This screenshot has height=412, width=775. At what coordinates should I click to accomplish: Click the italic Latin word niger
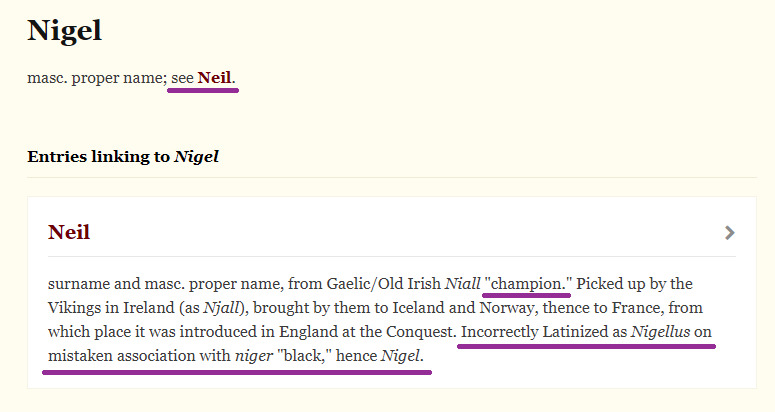254,356
